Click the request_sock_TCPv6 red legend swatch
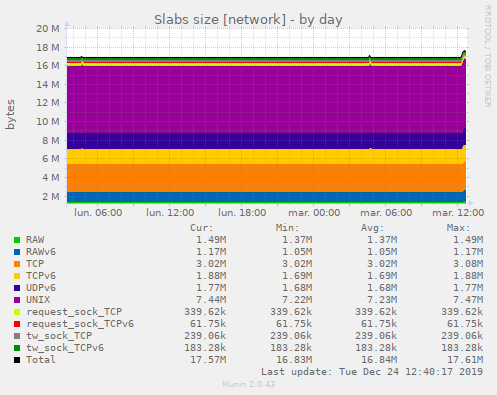497x395 pixels. [17, 324]
